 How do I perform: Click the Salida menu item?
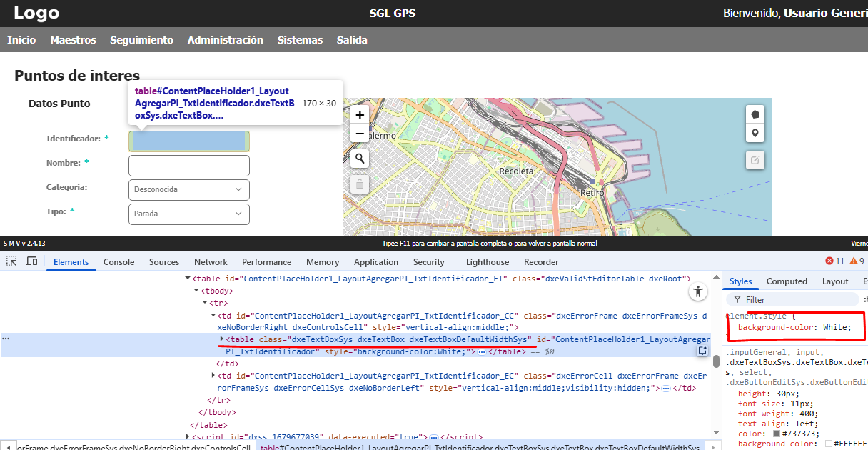(352, 40)
